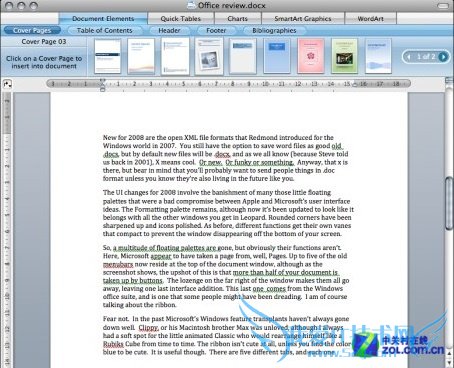The image size is (454, 368).
Task: Click the right indent marker on the ruler
Action: (356, 84)
